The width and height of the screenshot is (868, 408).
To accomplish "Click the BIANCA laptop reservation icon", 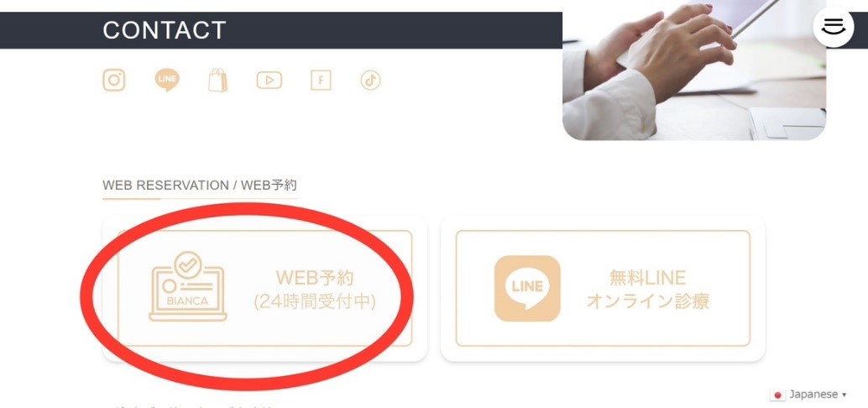I will click(x=188, y=286).
